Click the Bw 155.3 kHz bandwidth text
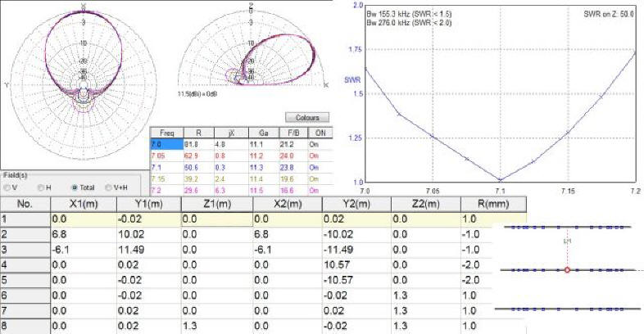Screen dimensions: 644x334 coord(408,14)
